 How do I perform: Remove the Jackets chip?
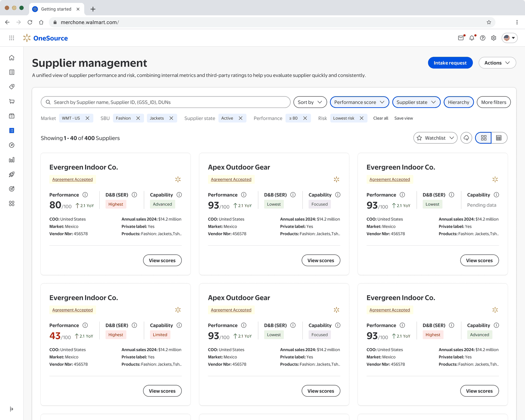pos(171,118)
